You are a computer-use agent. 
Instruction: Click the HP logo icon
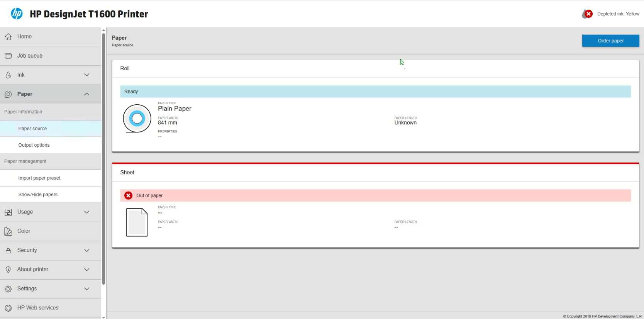pos(17,14)
